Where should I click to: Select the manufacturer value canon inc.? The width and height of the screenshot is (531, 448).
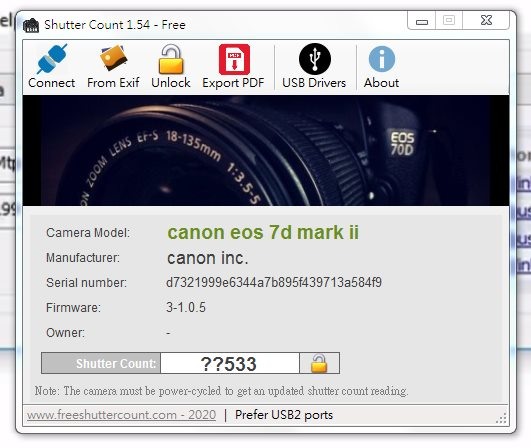click(208, 258)
